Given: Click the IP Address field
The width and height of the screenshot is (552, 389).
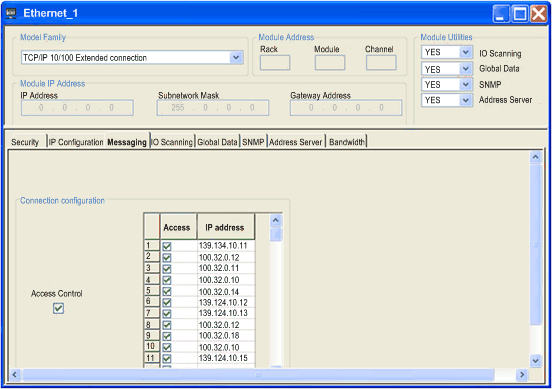Looking at the screenshot, I should pos(77,108).
